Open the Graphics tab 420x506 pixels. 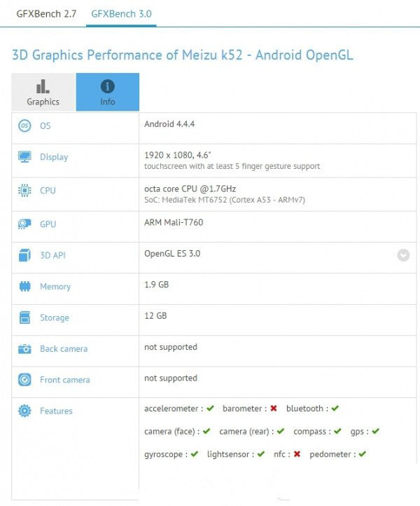[43, 93]
